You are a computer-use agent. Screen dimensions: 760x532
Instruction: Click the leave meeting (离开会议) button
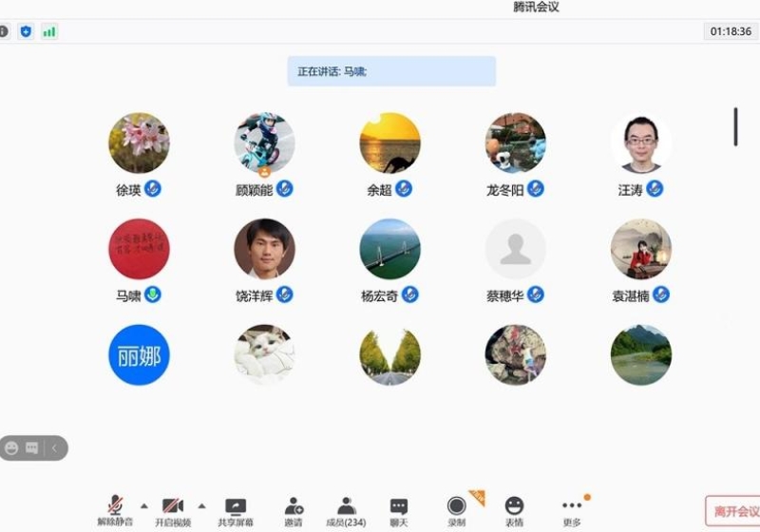pyautogui.click(x=733, y=511)
